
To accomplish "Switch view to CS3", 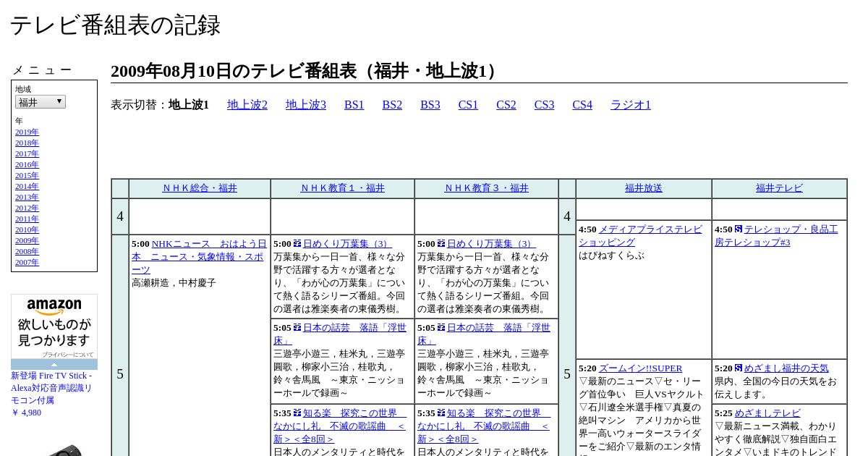I will pyautogui.click(x=544, y=105).
